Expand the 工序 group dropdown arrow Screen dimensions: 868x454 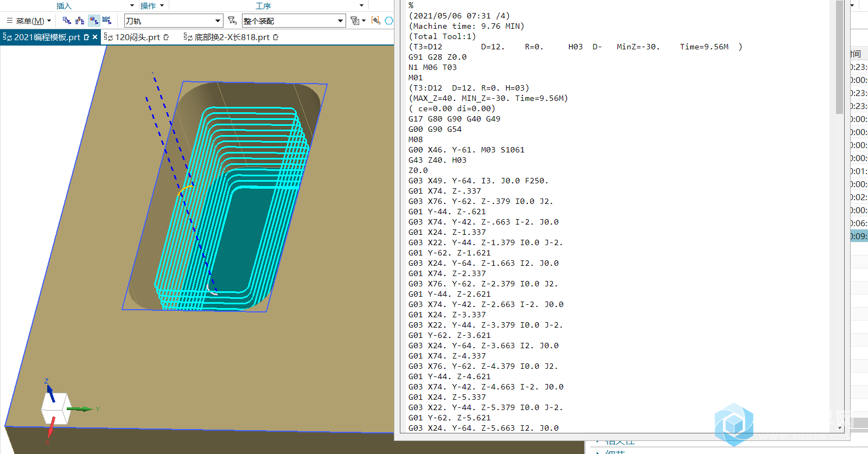(x=361, y=5)
